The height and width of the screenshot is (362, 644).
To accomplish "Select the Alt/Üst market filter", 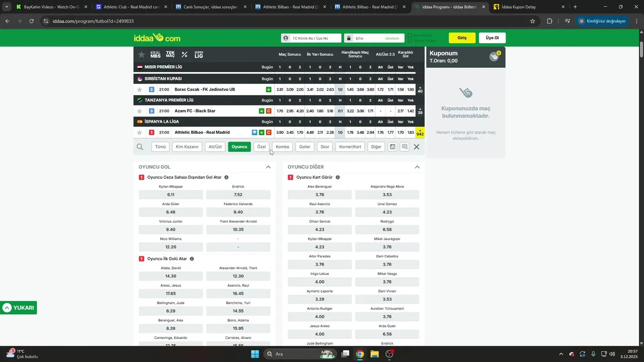I will pos(215,147).
